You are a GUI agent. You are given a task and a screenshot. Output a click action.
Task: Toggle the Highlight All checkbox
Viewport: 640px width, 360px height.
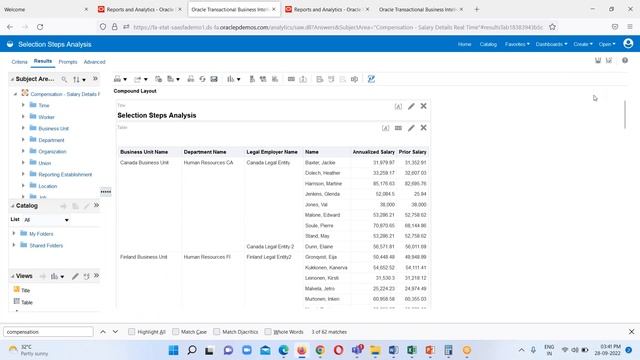pyautogui.click(x=131, y=332)
